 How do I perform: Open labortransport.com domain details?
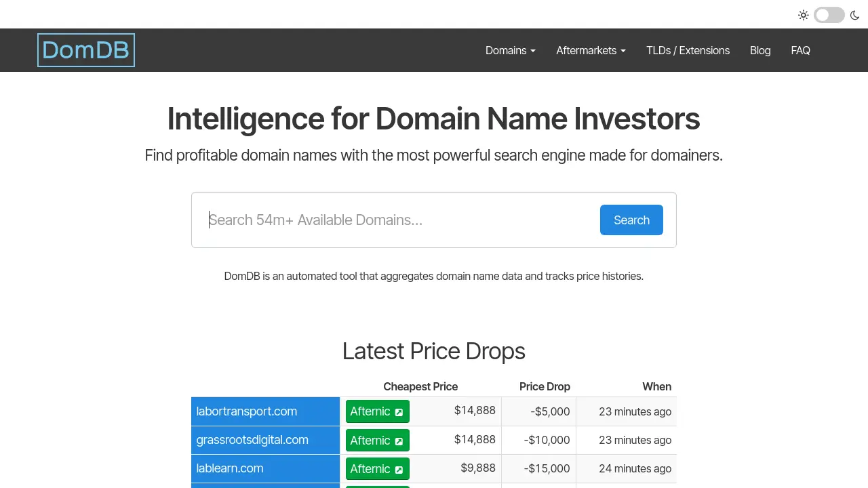(247, 411)
